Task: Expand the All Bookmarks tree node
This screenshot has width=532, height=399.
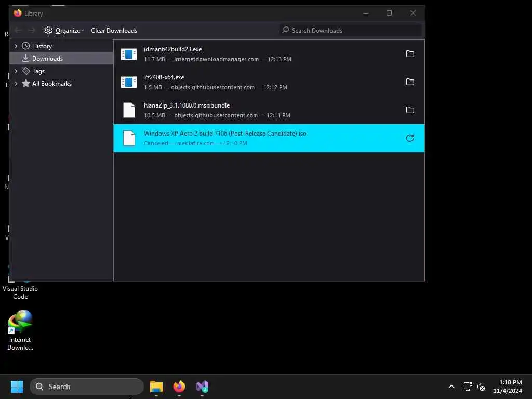Action: coord(16,84)
